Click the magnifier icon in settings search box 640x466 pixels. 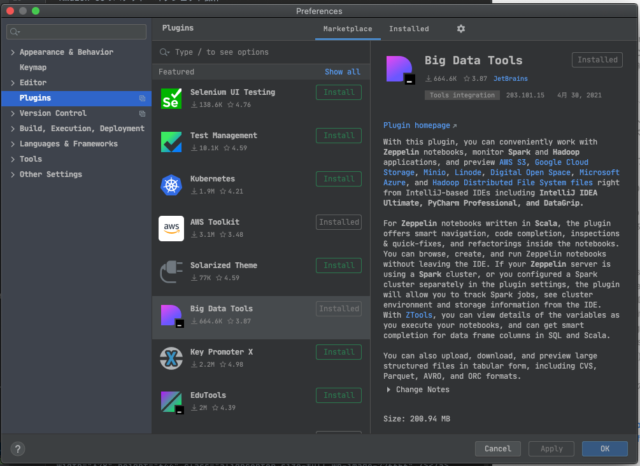pyautogui.click(x=15, y=32)
